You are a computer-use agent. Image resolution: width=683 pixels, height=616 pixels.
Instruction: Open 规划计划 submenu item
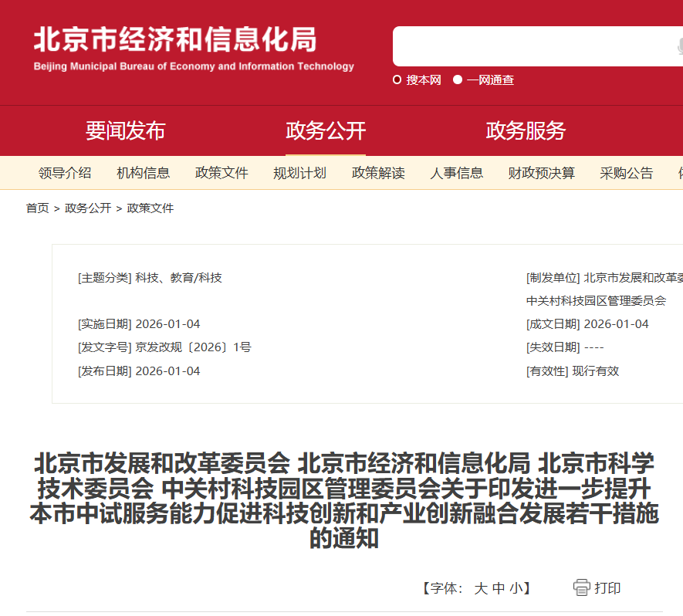tap(299, 173)
